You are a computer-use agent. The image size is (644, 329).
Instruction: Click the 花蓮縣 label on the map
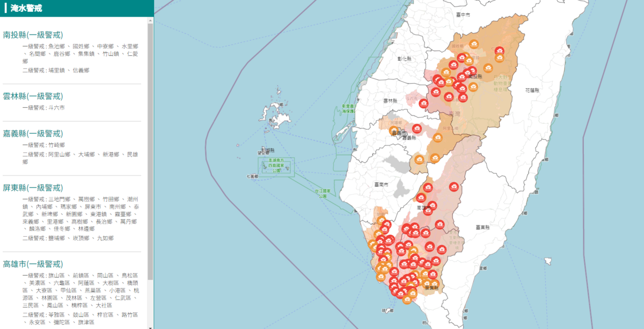[x=532, y=90]
